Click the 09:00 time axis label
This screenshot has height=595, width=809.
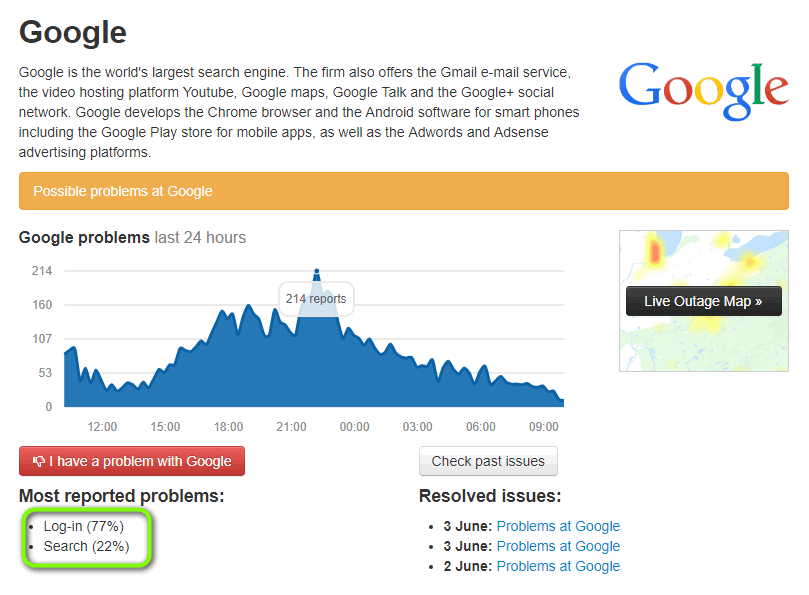pyautogui.click(x=544, y=427)
